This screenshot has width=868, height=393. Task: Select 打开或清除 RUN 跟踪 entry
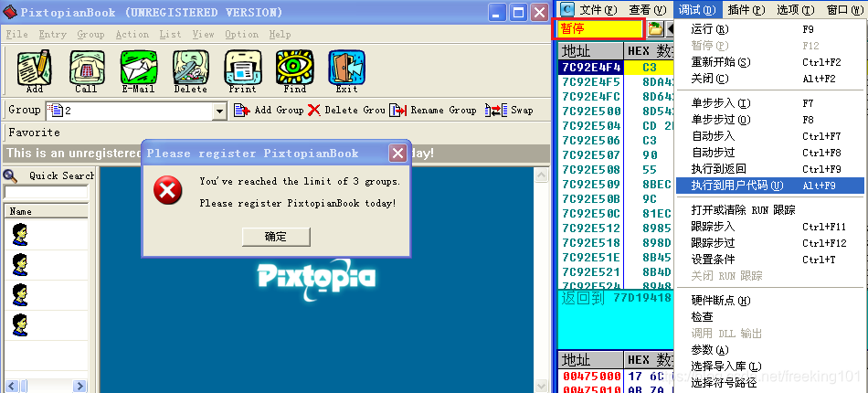click(770, 210)
